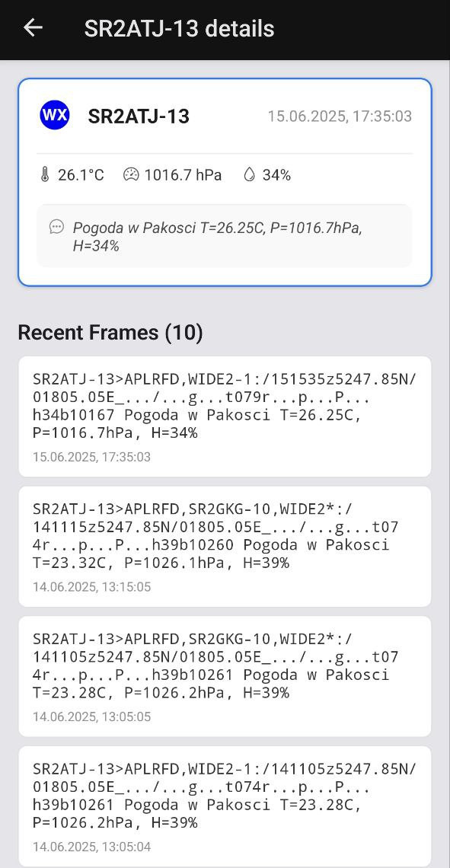Click the humidity droplet icon
The height and width of the screenshot is (868, 450).
(x=250, y=175)
